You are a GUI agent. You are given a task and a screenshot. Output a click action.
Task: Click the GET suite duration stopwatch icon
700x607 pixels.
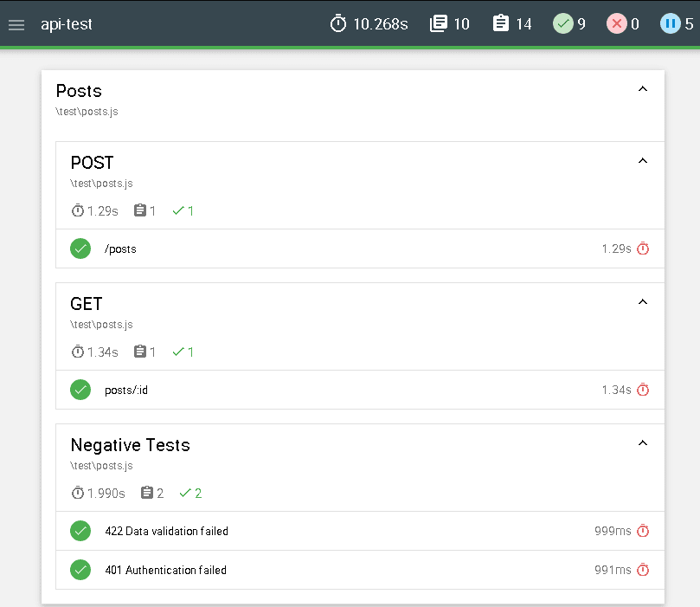tap(78, 352)
